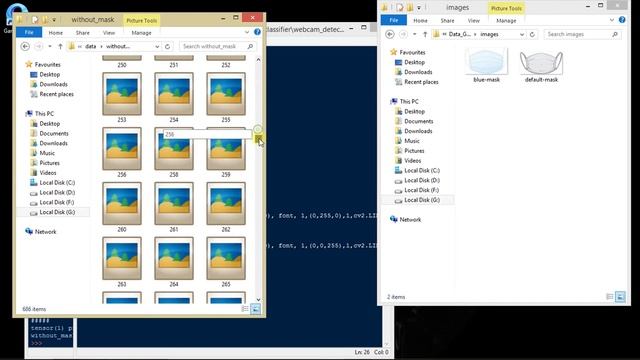Open the Home tab in images window
The width and height of the screenshot is (640, 360).
(420, 20)
